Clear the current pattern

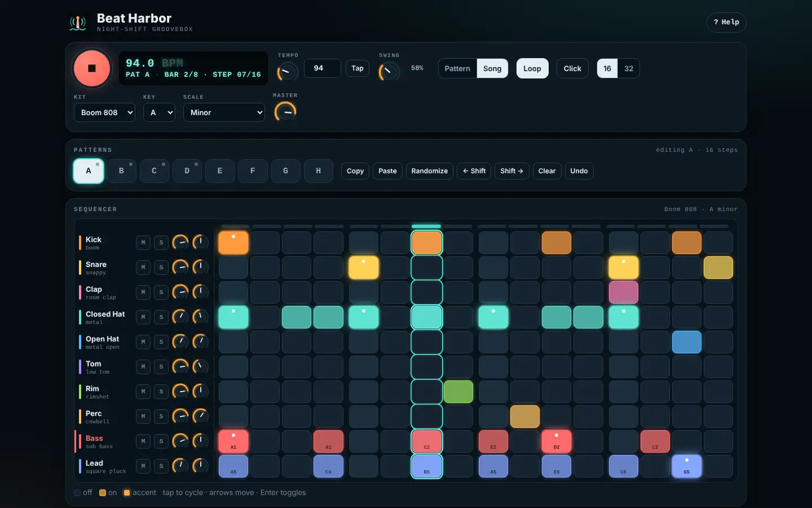547,171
